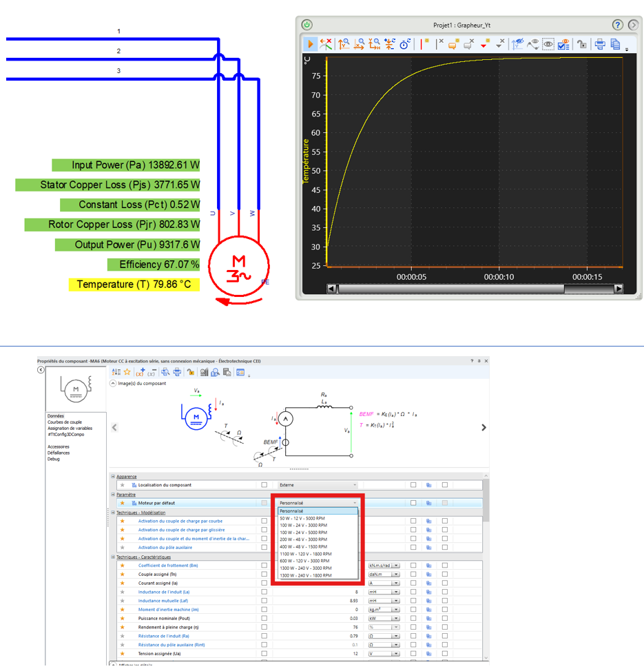Collapse the Techniques - Caractéristiques section
The image size is (644, 671).
(114, 557)
